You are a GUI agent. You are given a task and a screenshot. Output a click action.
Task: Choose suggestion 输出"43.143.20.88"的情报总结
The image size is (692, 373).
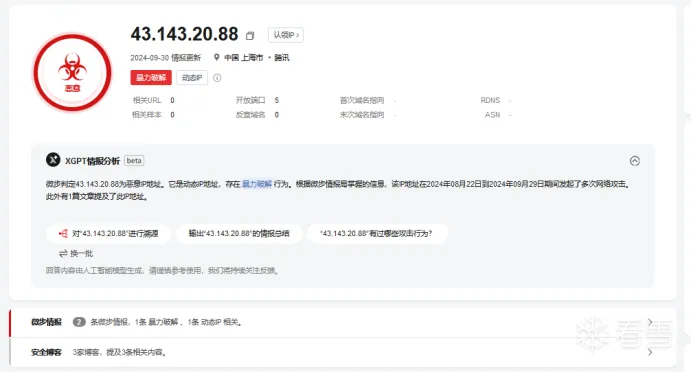(239, 234)
